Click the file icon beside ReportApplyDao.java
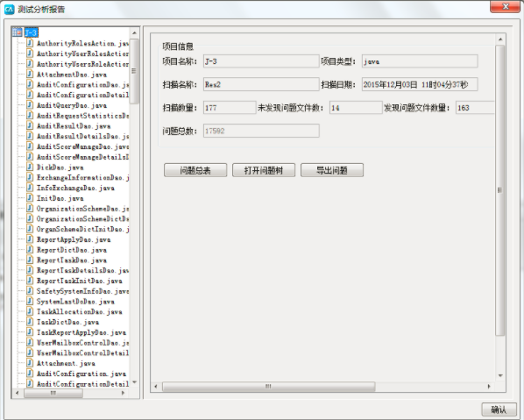 point(30,239)
